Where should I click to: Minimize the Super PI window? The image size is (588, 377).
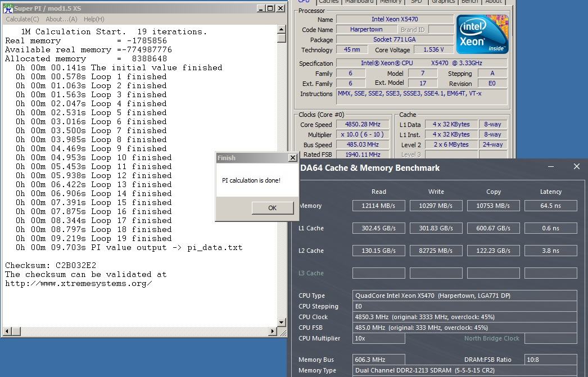261,8
